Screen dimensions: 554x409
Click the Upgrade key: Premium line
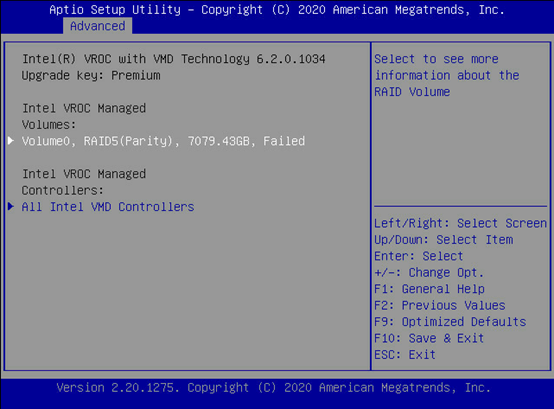pyautogui.click(x=91, y=76)
